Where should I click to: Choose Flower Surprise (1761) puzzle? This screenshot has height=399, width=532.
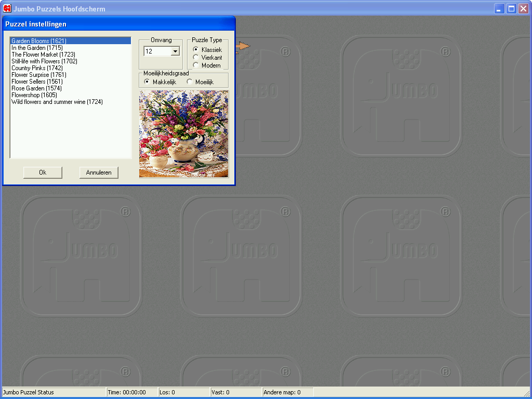pos(71,75)
